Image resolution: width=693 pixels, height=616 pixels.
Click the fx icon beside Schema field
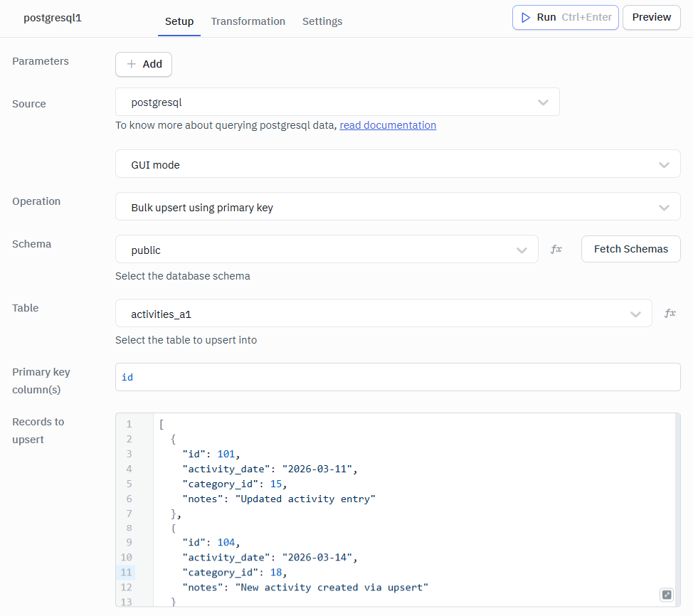click(556, 248)
